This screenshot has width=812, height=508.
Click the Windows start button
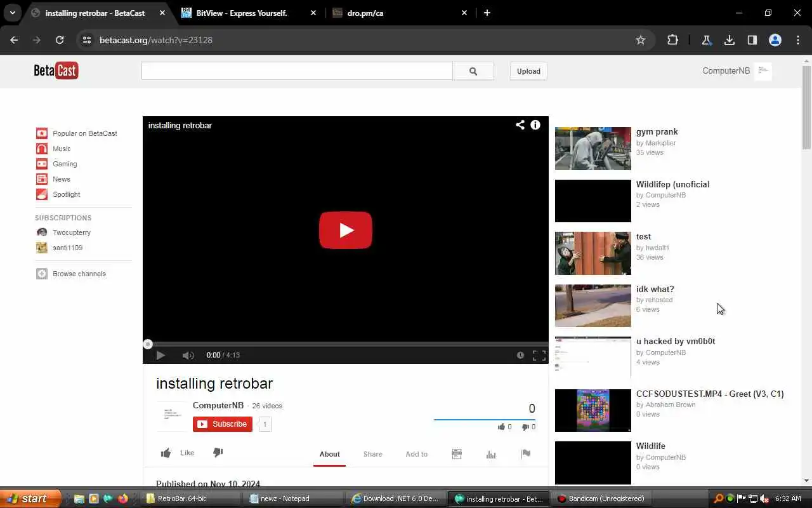(x=30, y=498)
